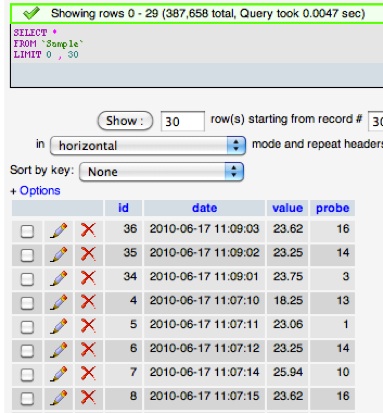Tick the checkbox for row id 7
This screenshot has height=413, width=383.
27,375
